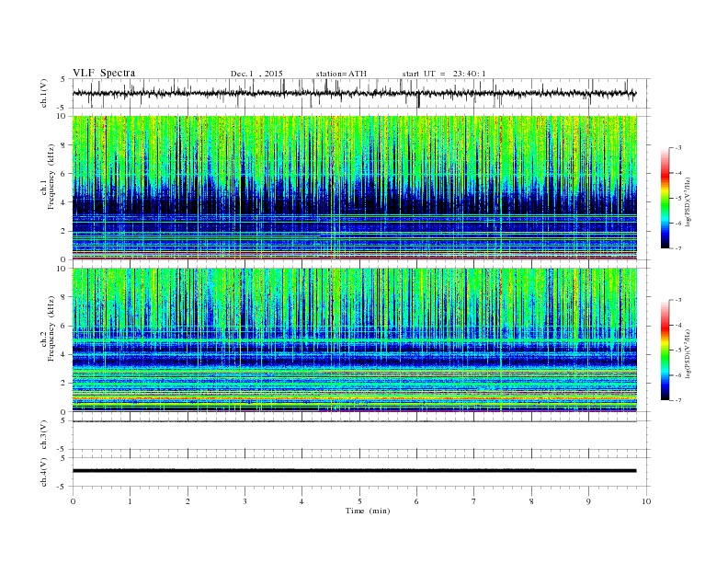Click the "ch.3(V)" axis label
Viewport: 728px width, 563px height.
[44, 435]
